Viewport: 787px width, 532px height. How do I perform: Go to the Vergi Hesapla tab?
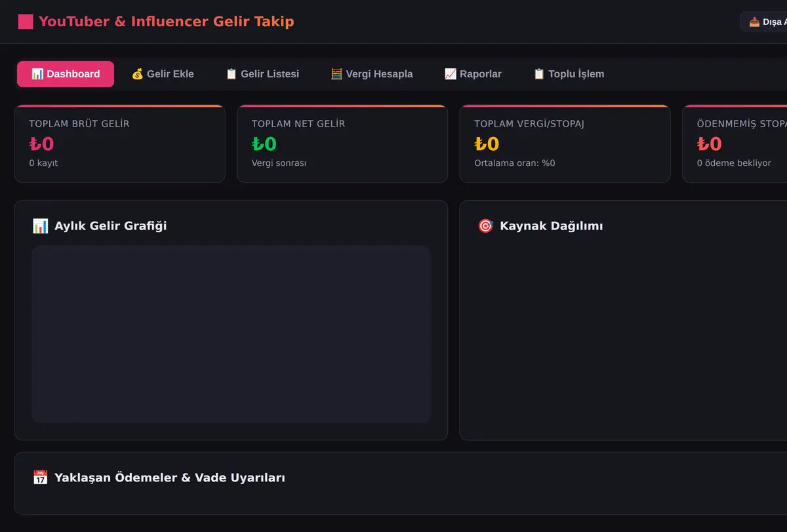(x=372, y=74)
